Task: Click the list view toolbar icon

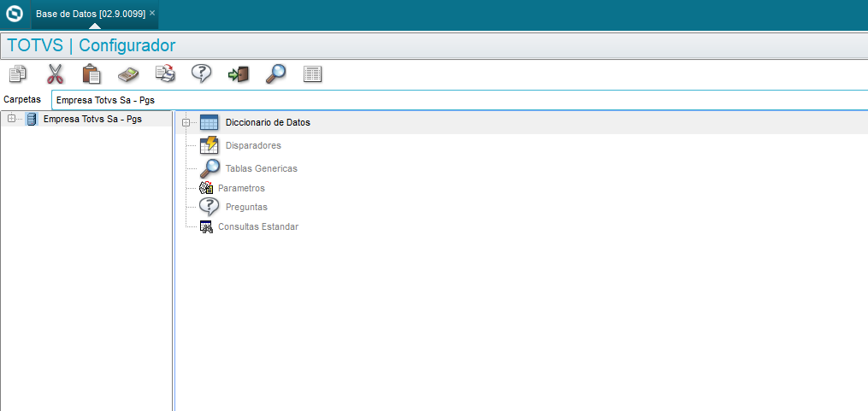Action: (313, 74)
